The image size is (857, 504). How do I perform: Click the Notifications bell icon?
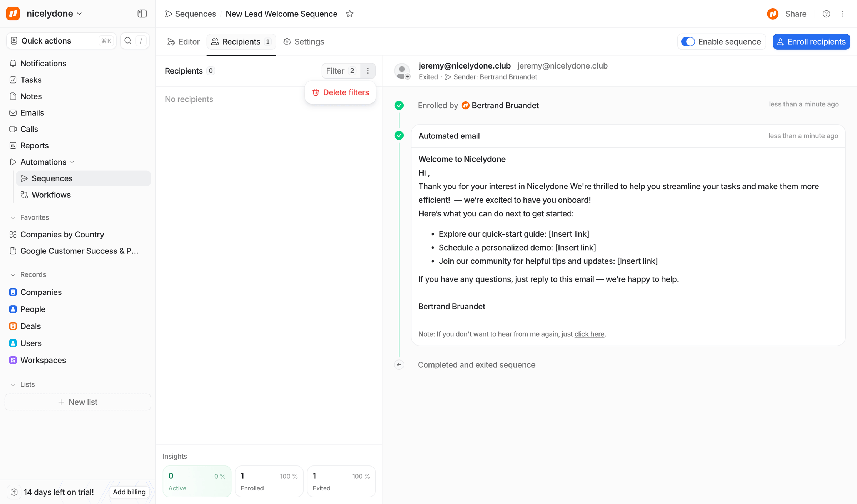tap(13, 63)
